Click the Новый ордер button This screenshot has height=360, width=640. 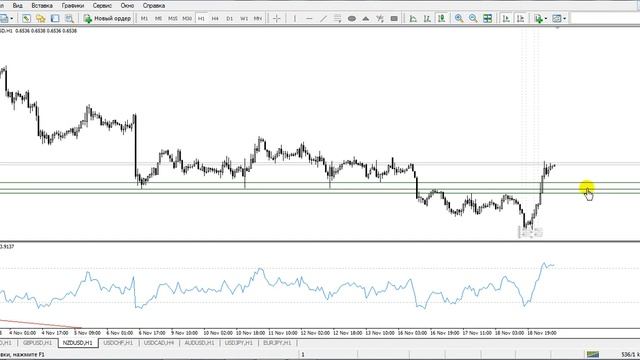coord(107,18)
